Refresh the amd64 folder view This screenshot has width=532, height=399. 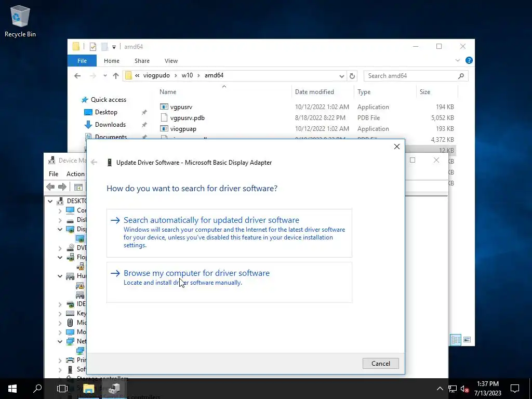coord(352,76)
